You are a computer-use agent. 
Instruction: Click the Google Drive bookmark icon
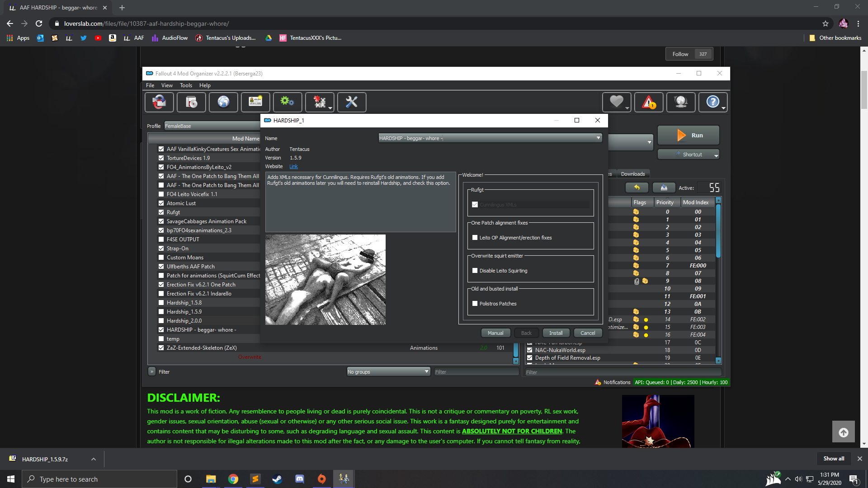269,38
